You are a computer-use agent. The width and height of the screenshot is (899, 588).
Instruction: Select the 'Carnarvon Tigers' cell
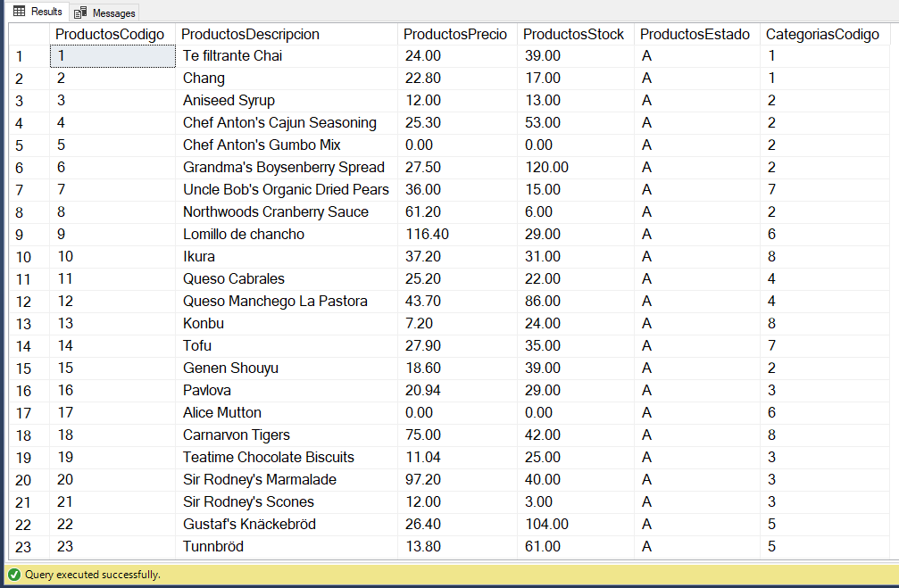click(x=287, y=435)
